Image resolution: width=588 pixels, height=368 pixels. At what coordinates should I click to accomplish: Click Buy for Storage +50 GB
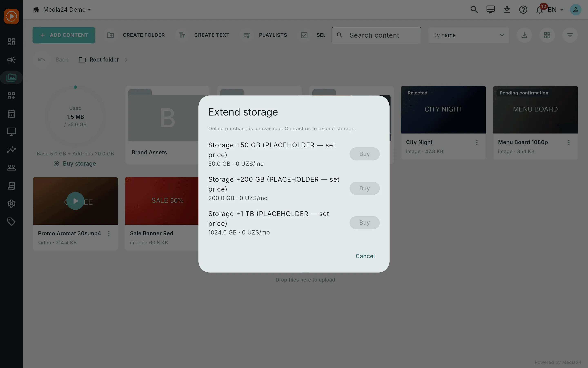[364, 154]
